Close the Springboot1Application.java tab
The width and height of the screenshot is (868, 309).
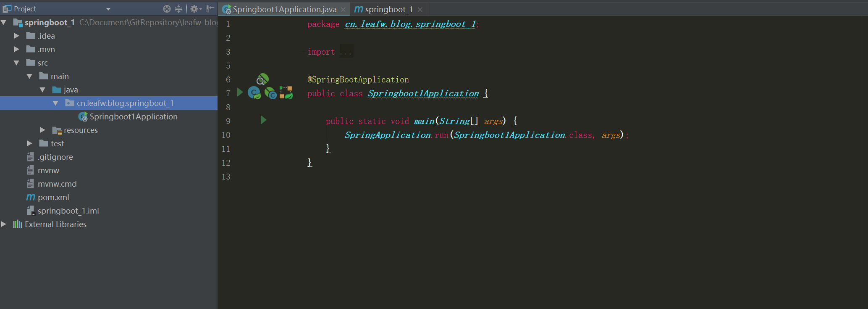click(x=343, y=10)
